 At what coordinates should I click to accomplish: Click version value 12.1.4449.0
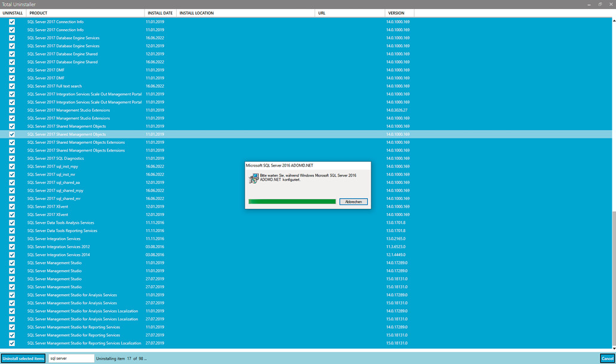click(x=396, y=255)
